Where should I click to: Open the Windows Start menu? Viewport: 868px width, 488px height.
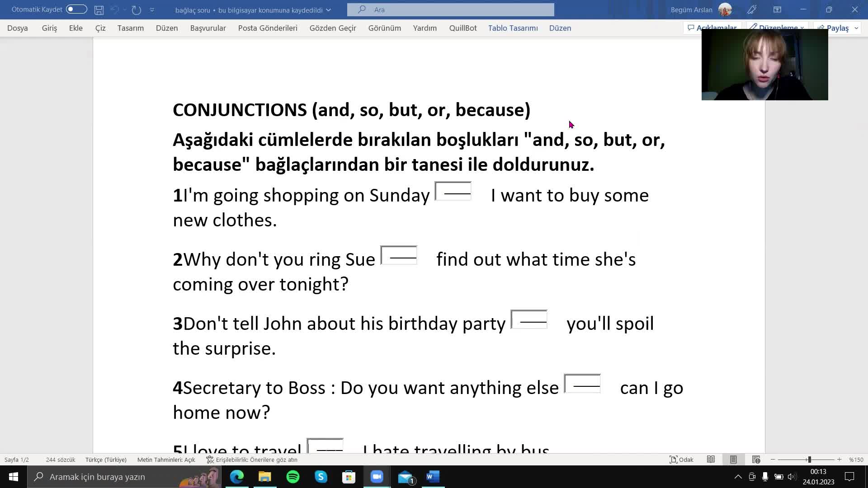(x=14, y=477)
